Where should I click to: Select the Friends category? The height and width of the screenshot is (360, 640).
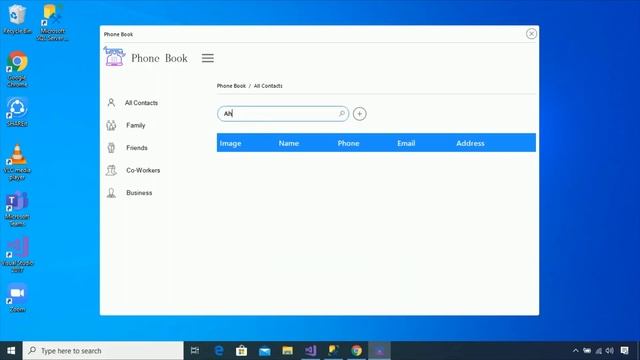pos(137,148)
